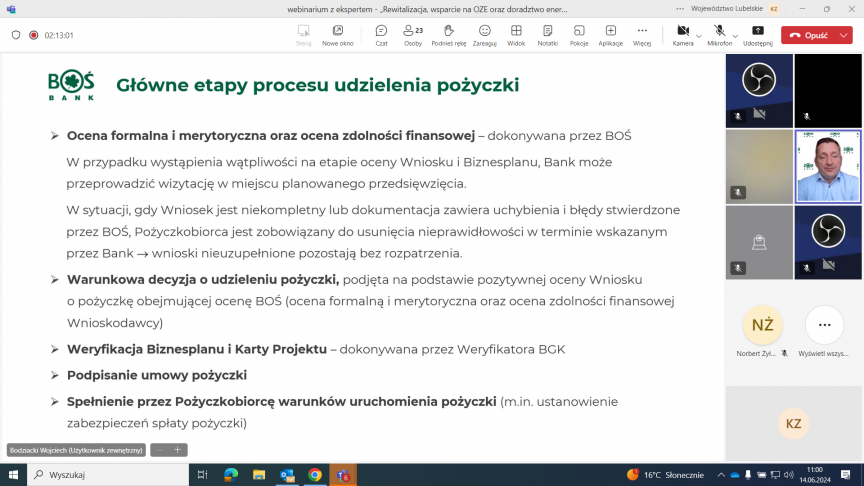
Task: Open the Aplikacje panel
Action: 611,35
